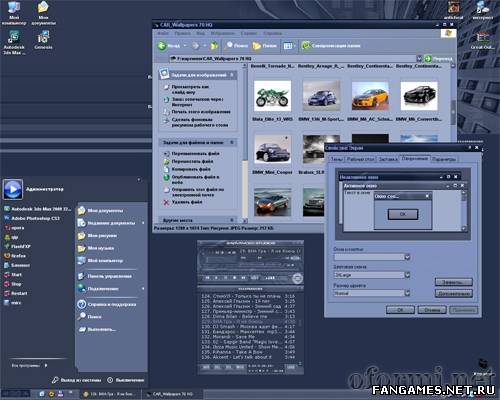Click Log Off (Выход из системы) icon
This screenshot has height=400, width=500.
point(55,380)
